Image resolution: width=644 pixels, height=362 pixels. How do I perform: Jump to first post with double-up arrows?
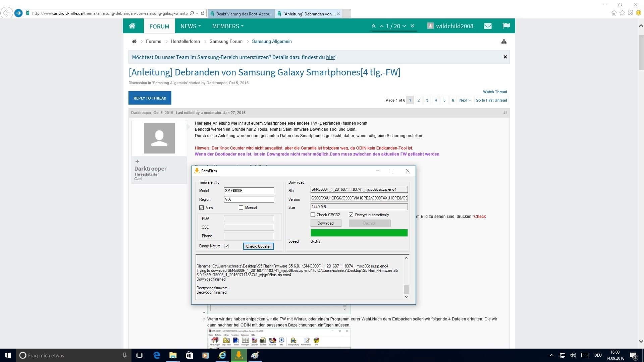(373, 26)
